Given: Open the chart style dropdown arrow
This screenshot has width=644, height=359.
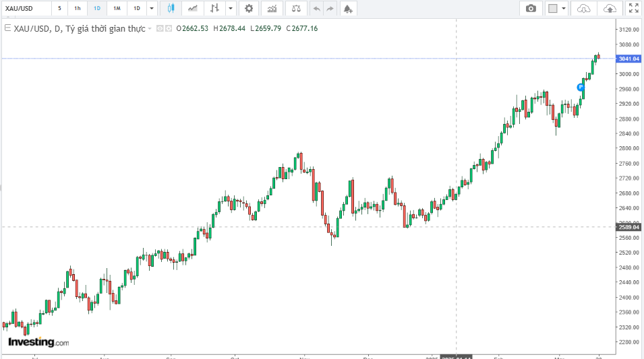Looking at the screenshot, I should [231, 9].
